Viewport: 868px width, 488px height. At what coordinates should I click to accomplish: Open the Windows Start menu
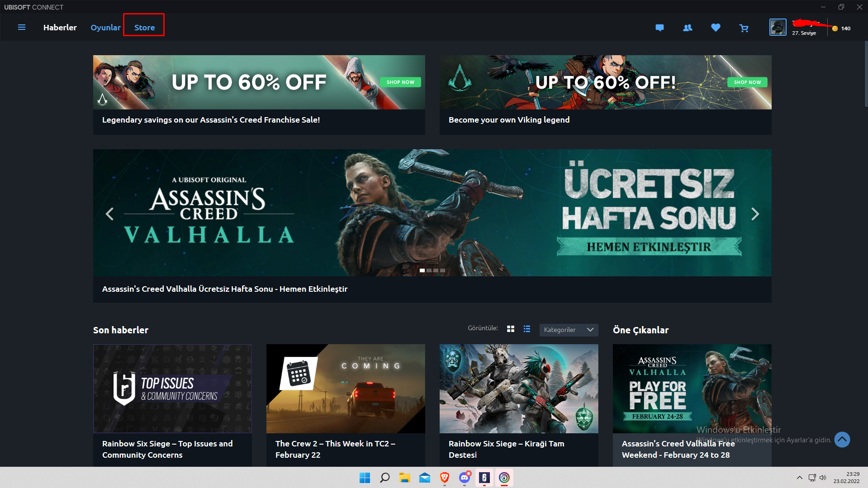[x=365, y=478]
